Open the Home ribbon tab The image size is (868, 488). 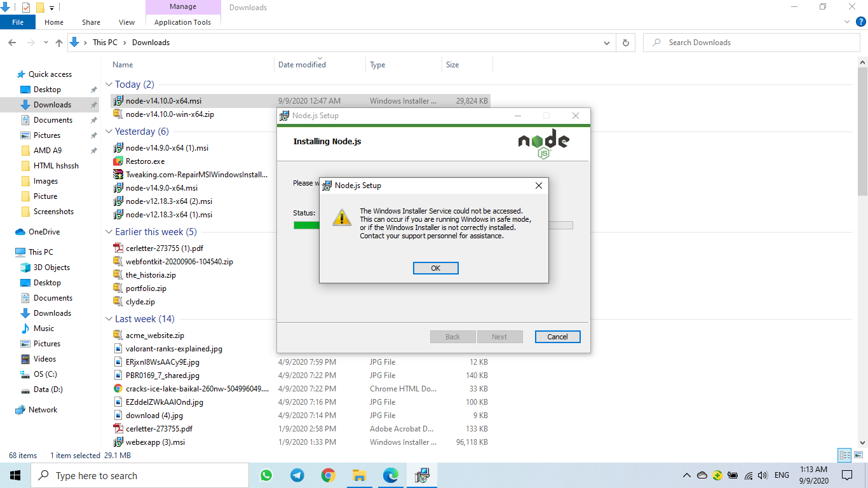pos(54,22)
